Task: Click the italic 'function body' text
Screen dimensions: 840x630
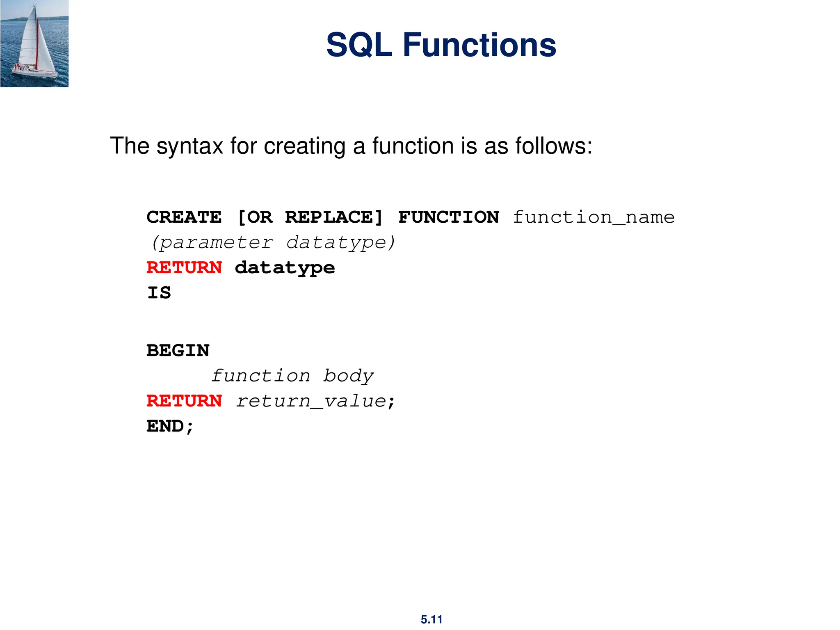Action: (x=292, y=377)
